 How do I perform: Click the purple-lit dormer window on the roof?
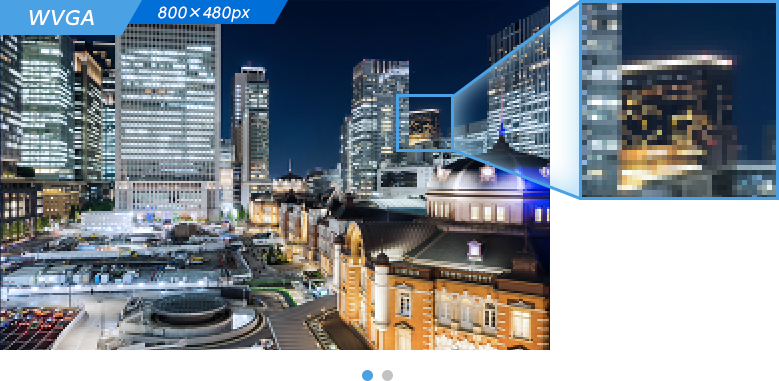tap(474, 249)
